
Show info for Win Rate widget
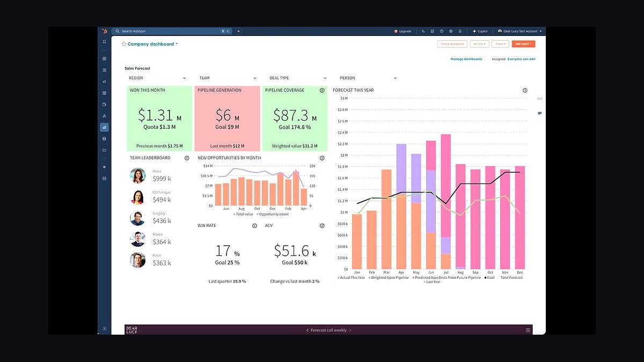click(x=254, y=226)
